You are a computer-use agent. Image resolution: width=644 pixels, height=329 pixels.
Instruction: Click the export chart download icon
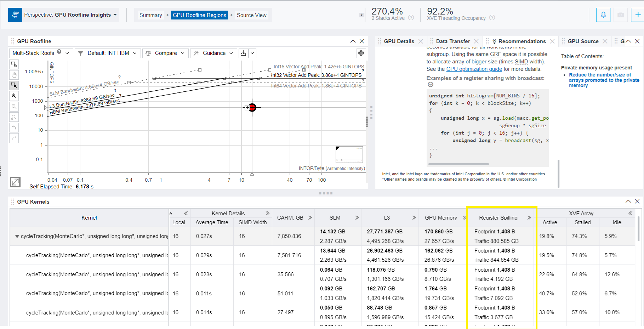243,53
